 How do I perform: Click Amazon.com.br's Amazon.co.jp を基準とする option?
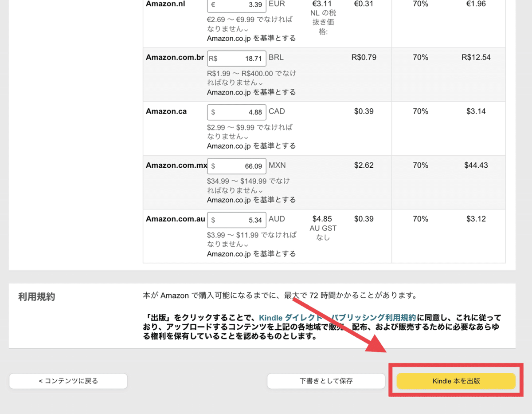click(251, 92)
